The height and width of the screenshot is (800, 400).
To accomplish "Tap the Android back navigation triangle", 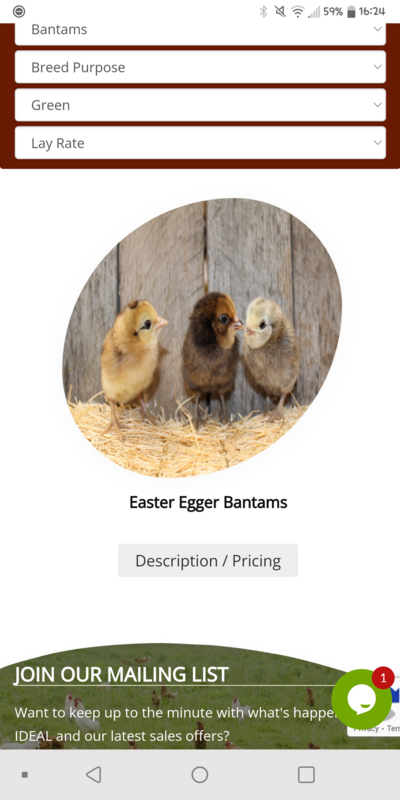I will [x=93, y=774].
